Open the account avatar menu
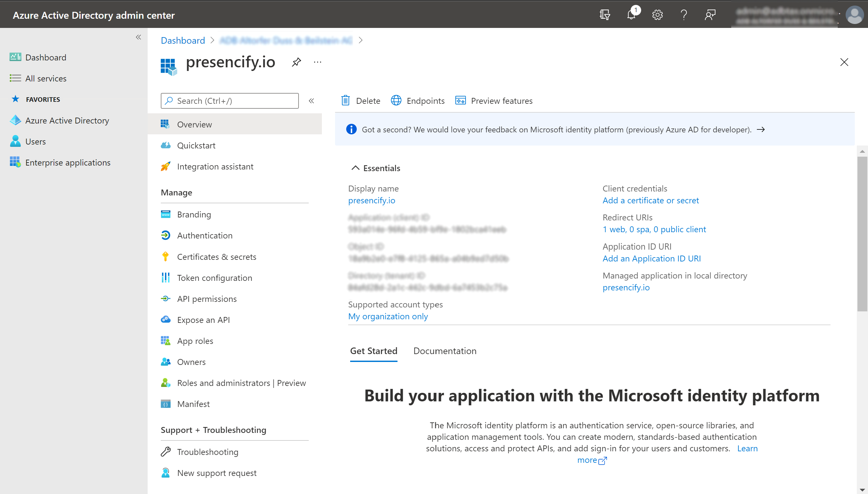This screenshot has width=868, height=494. pos(854,14)
